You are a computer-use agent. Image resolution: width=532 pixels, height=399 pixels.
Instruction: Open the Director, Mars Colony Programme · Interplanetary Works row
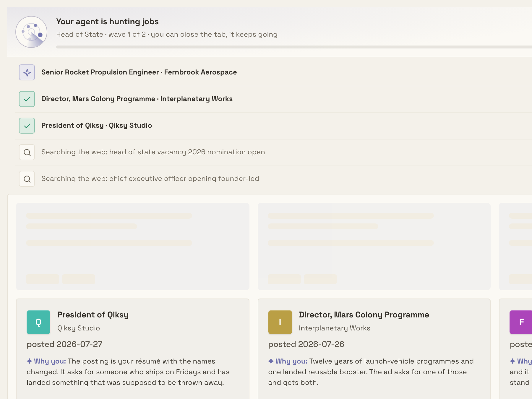(274, 99)
